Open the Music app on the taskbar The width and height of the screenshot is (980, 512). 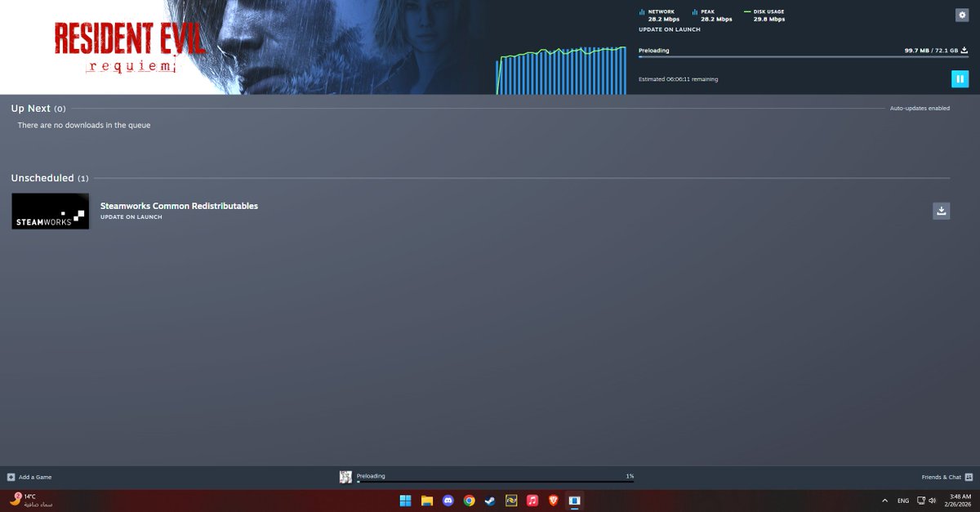pyautogui.click(x=532, y=501)
